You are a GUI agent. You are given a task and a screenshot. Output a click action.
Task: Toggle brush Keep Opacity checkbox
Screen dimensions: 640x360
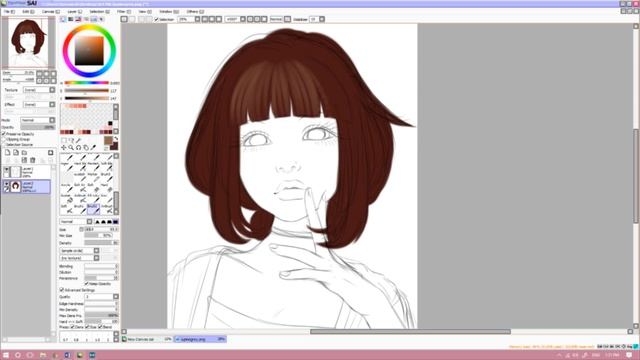[x=87, y=284]
